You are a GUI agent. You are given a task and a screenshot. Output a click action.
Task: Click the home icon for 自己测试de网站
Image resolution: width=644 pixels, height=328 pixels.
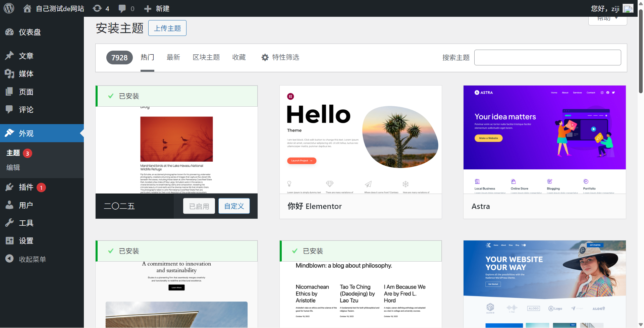point(27,8)
